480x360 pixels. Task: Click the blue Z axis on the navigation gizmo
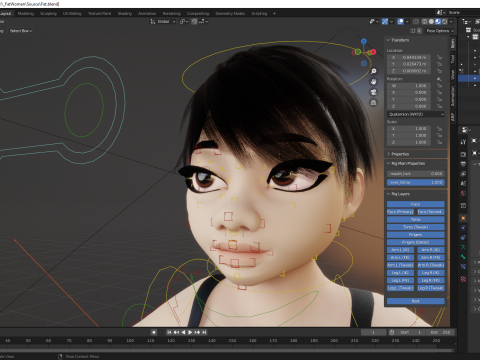pyautogui.click(x=364, y=41)
